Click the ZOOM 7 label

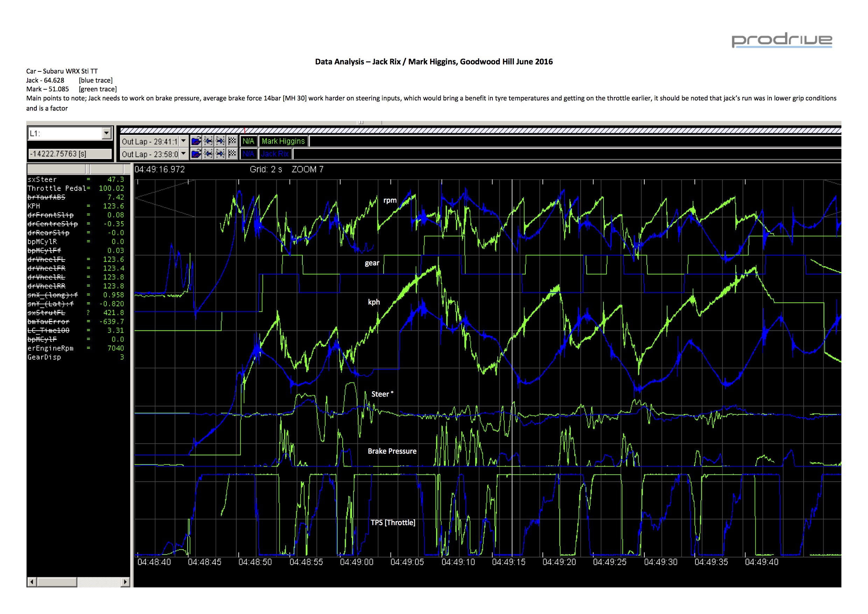point(307,169)
